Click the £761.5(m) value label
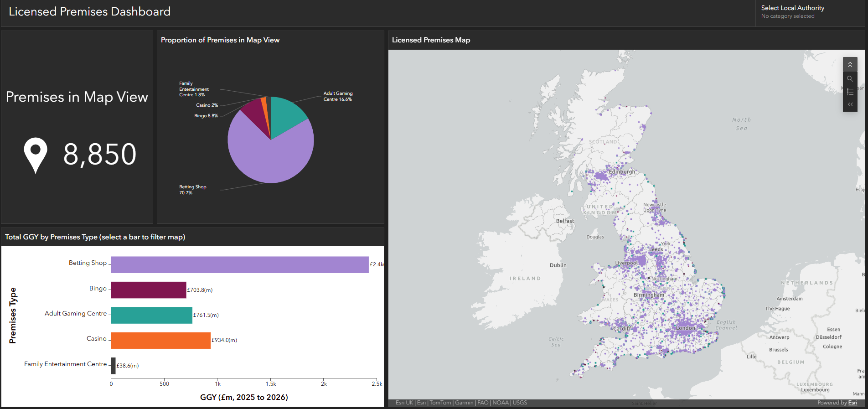The image size is (868, 409). 206,315
